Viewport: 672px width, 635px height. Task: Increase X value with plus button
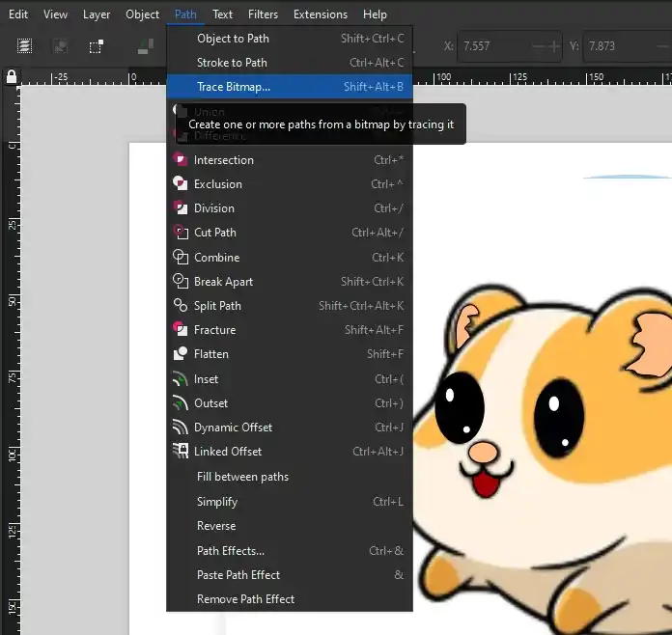coord(553,46)
